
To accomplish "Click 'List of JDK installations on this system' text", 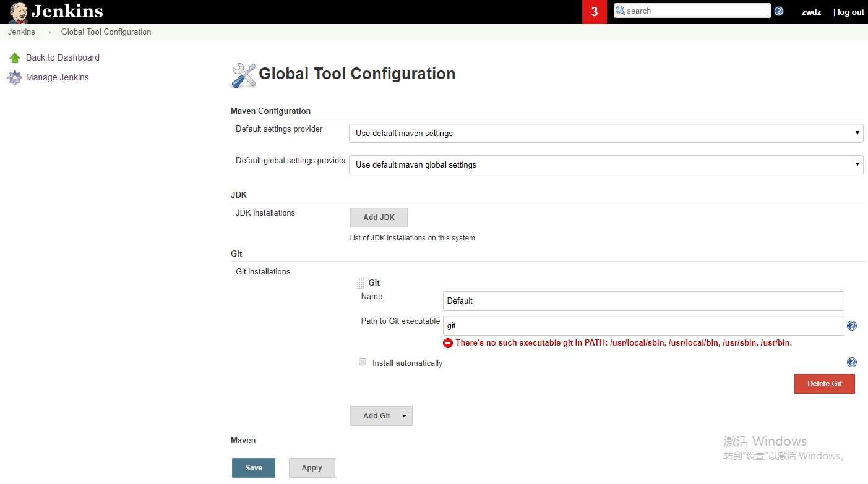I will (x=412, y=238).
